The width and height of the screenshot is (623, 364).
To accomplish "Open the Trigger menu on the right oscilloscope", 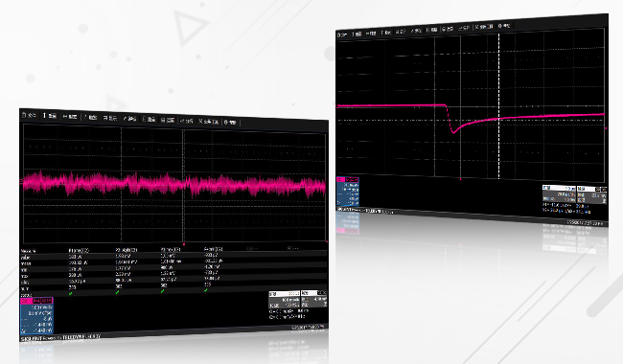I will (x=386, y=33).
